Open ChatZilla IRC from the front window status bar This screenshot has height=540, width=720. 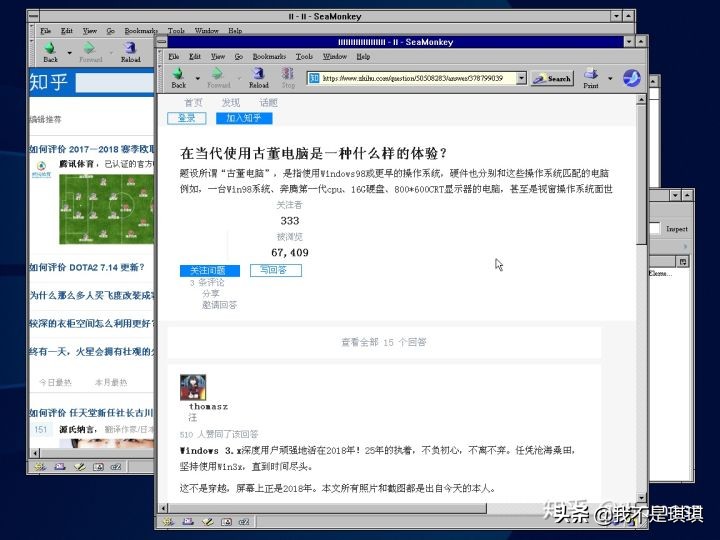[244, 522]
